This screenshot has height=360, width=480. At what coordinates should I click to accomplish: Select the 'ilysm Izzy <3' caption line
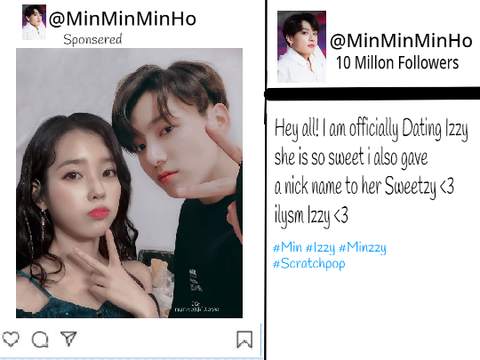pyautogui.click(x=311, y=215)
